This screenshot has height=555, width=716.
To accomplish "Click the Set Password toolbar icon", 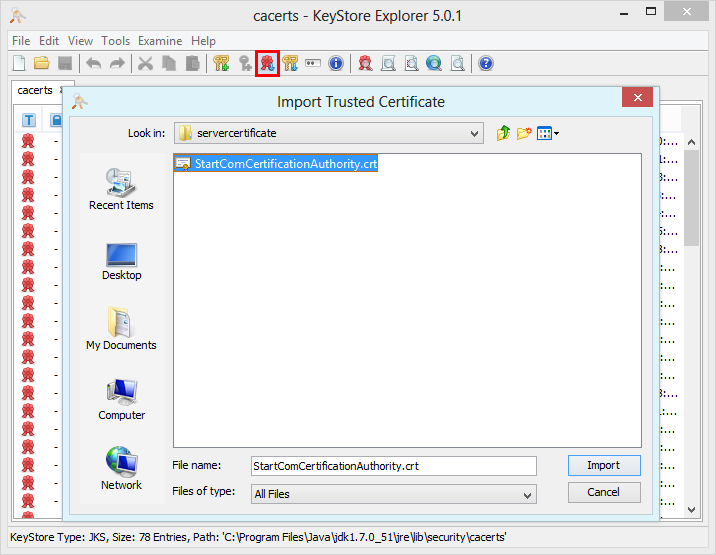I will point(313,63).
